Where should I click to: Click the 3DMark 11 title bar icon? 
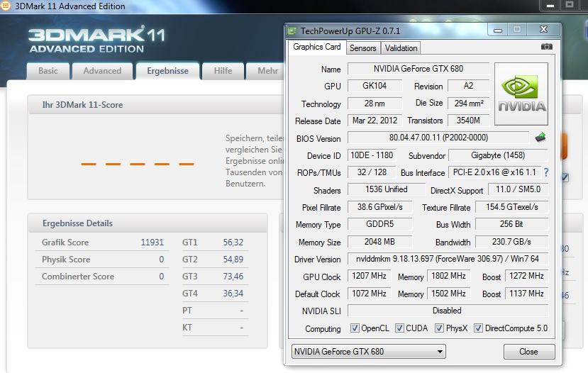click(x=5, y=6)
